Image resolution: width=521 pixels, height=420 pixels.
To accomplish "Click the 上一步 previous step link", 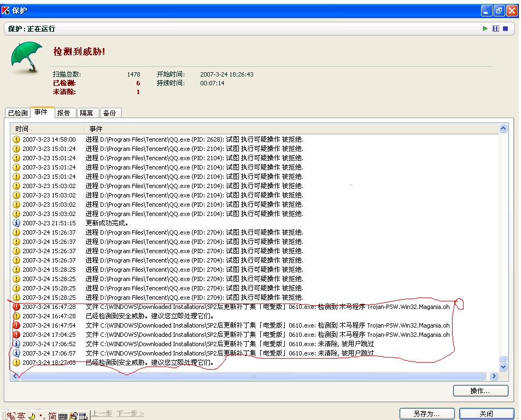I will click(x=101, y=413).
